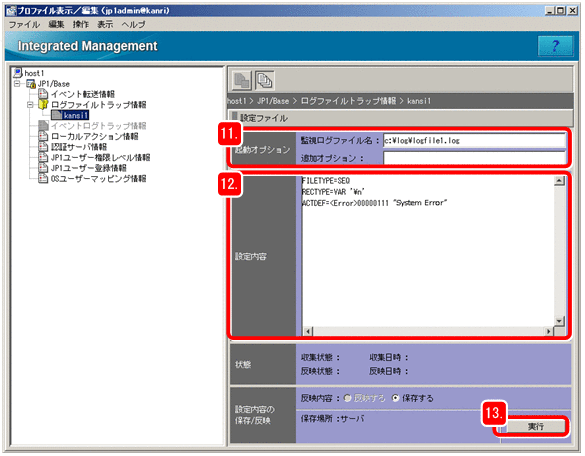Click the 収集状態 label
The width and height of the screenshot is (585, 456).
point(320,357)
